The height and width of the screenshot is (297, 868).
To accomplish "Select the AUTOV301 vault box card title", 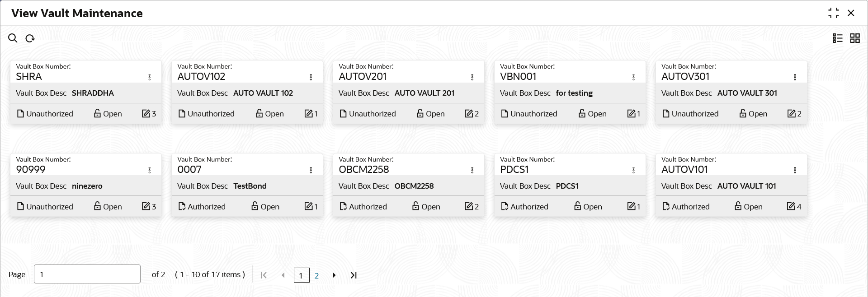I will click(685, 77).
